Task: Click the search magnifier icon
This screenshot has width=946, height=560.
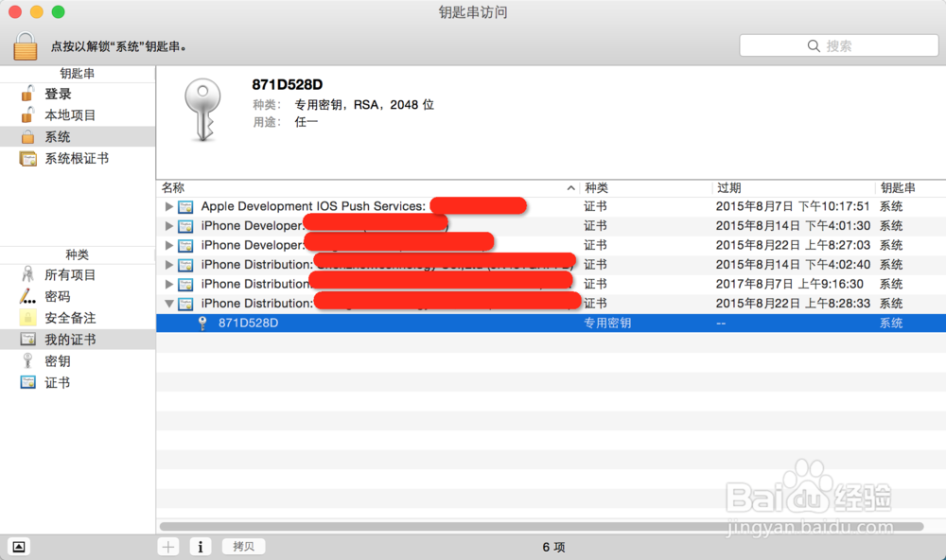Action: click(x=814, y=45)
